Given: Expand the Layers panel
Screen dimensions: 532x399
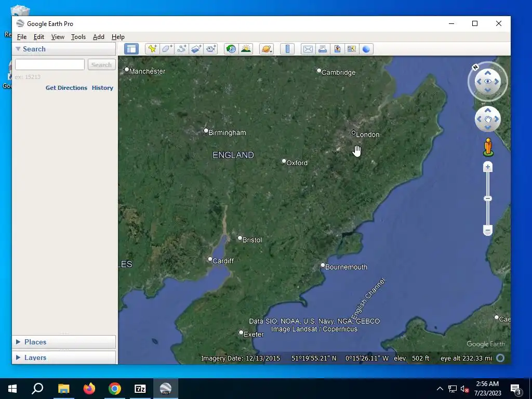Looking at the screenshot, I should point(18,357).
